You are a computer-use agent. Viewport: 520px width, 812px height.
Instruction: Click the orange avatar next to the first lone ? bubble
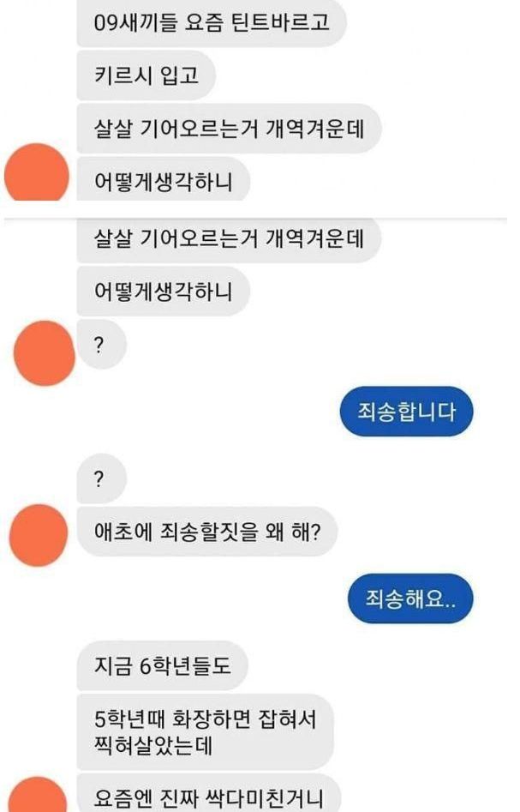point(45,353)
